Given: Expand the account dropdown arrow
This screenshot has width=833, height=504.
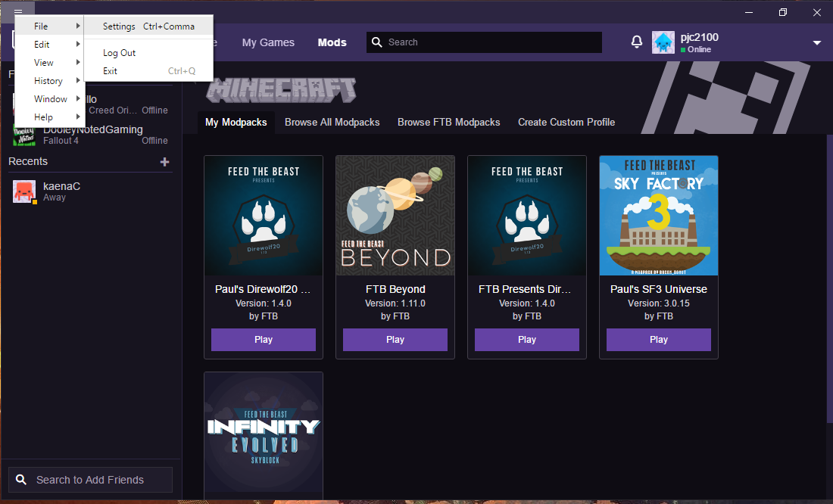Looking at the screenshot, I should coord(817,43).
